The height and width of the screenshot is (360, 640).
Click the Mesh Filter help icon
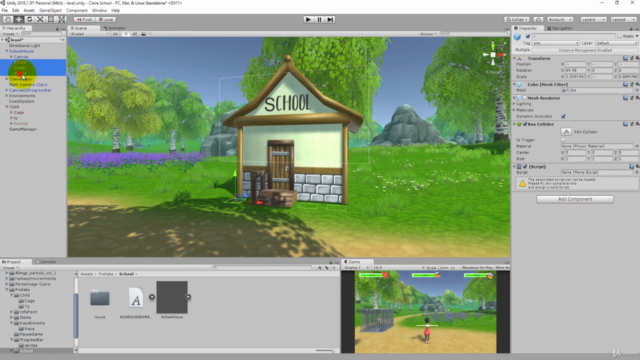[625, 84]
